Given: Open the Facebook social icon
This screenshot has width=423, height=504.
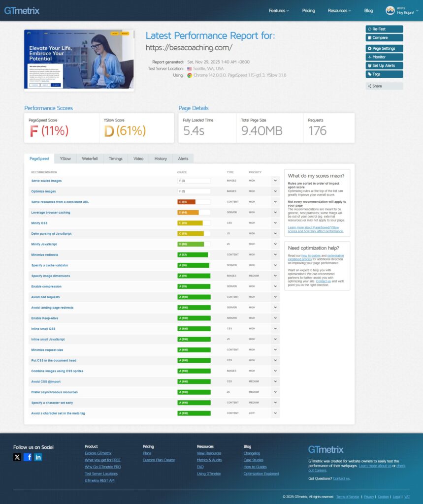Looking at the screenshot, I should (x=28, y=457).
